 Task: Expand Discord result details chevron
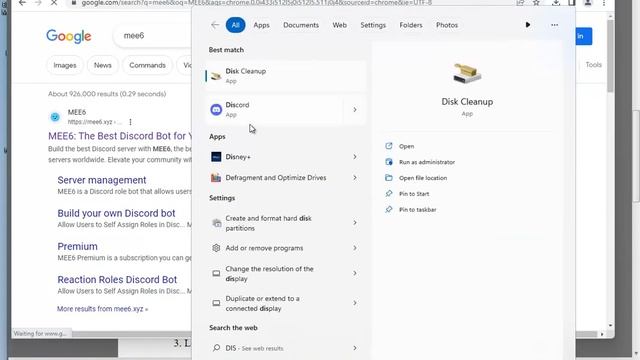[355, 109]
